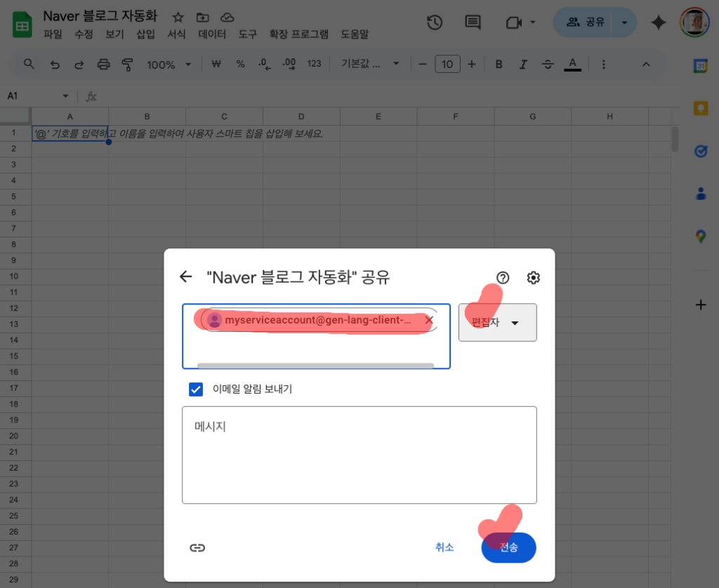Screen dimensions: 719x588
Task: Expand the 편집자 role dropdown
Action: pyautogui.click(x=497, y=323)
